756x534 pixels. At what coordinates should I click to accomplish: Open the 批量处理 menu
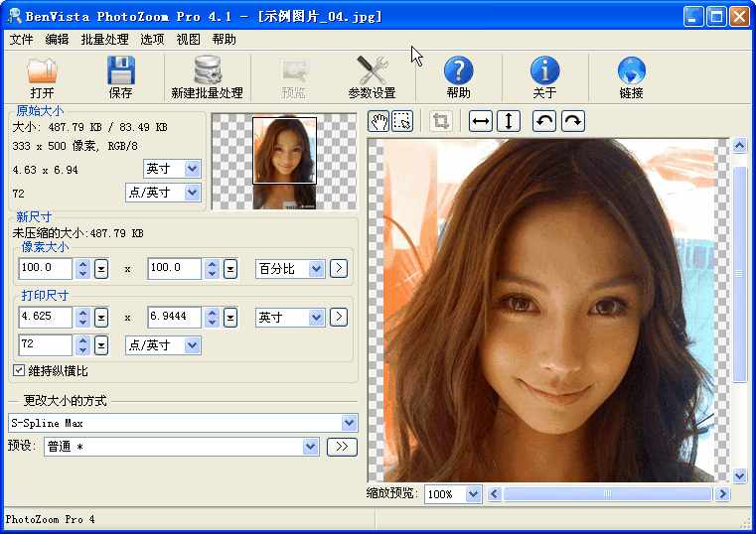tap(104, 40)
